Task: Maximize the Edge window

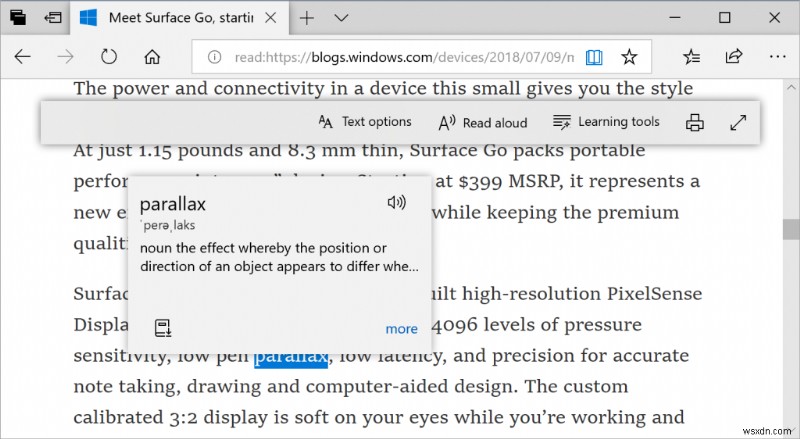Action: pos(724,18)
